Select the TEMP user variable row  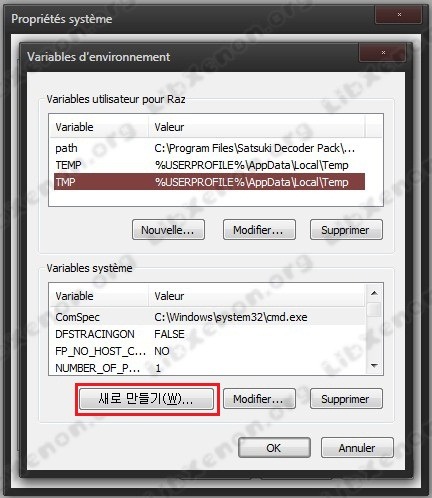[x=209, y=165]
